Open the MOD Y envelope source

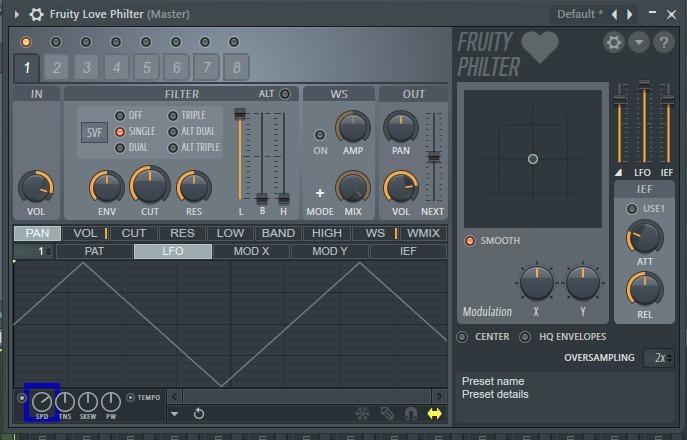point(330,252)
